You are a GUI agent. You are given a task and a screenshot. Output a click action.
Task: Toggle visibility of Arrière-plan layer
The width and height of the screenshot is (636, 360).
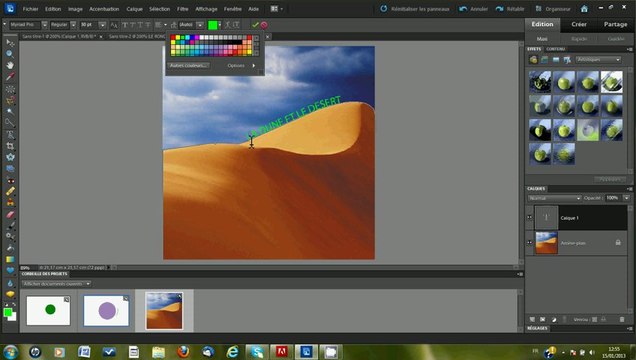(x=529, y=242)
